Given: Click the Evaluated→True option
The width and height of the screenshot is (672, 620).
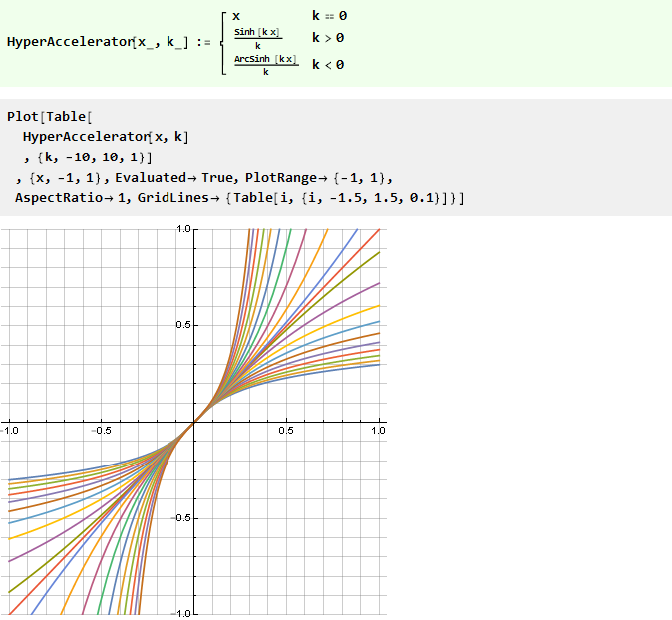Looking at the screenshot, I should [x=173, y=177].
